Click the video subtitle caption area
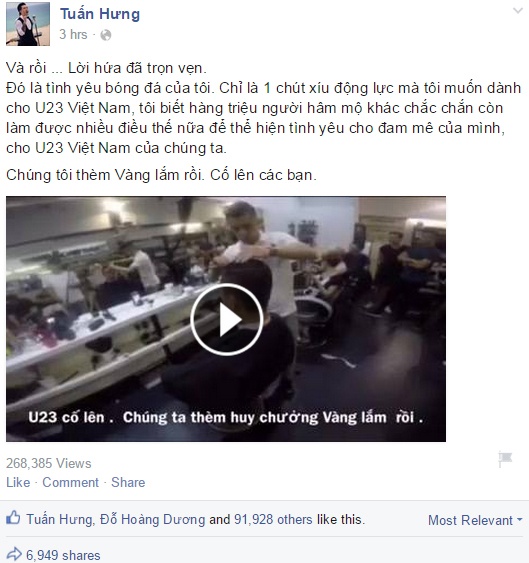 tap(226, 417)
